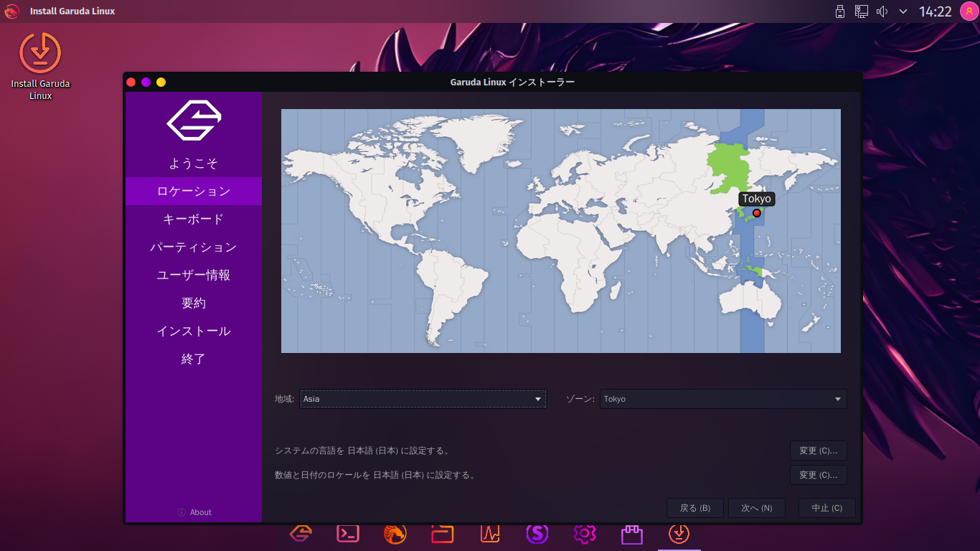This screenshot has height=551, width=980.
Task: Launch the terminal from the dock
Action: point(348,534)
